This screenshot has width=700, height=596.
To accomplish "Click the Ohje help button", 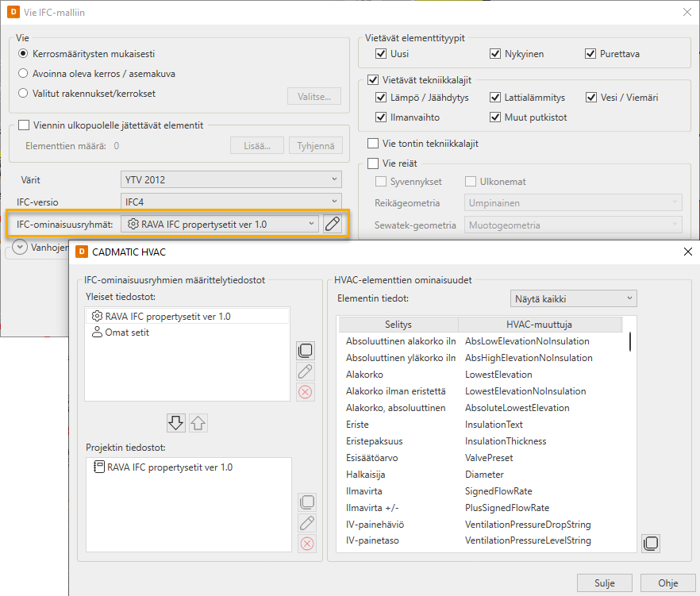I will (667, 583).
